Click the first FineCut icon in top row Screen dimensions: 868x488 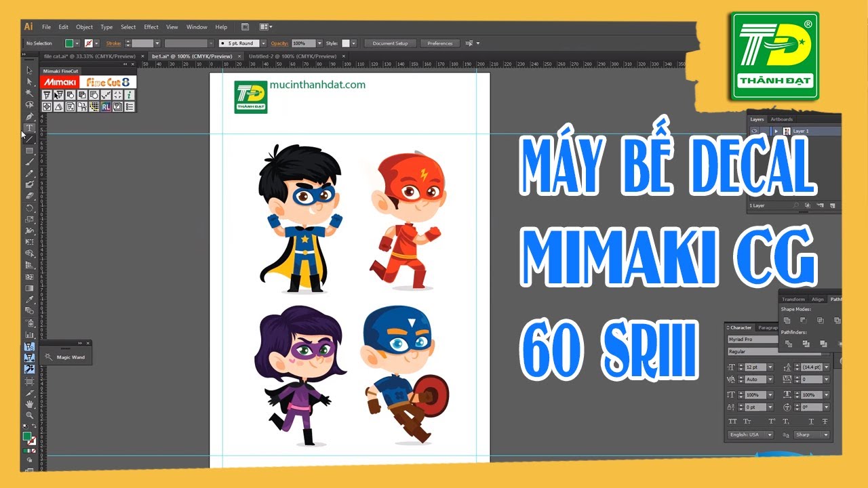pyautogui.click(x=47, y=95)
